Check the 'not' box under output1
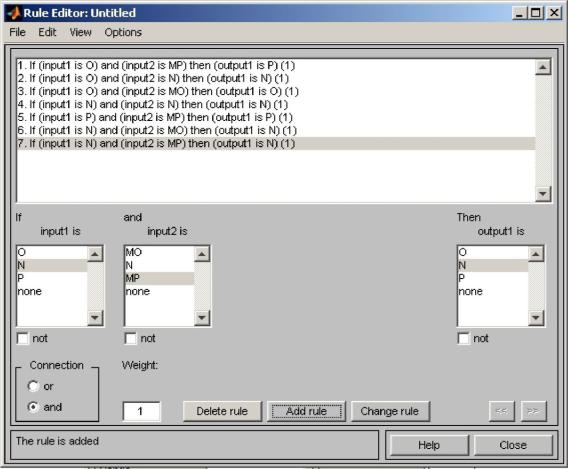This screenshot has width=568, height=469. tap(464, 338)
